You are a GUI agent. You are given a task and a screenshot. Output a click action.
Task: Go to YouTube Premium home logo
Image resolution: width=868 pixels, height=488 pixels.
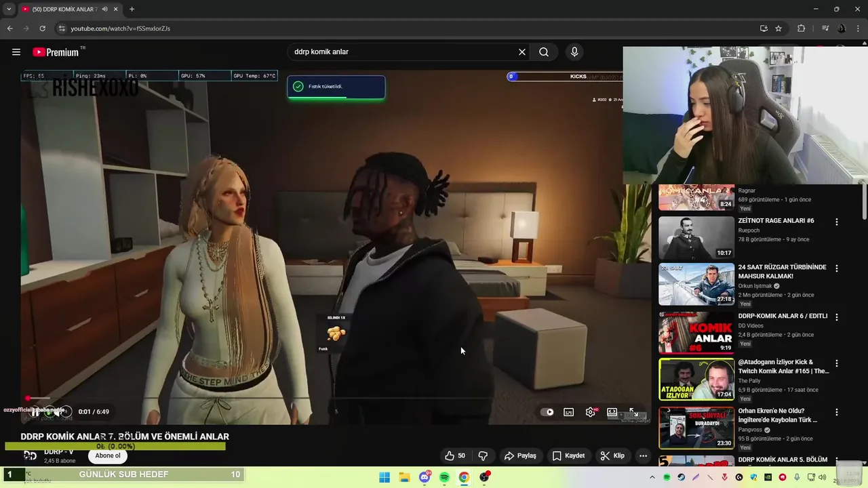[x=56, y=52]
